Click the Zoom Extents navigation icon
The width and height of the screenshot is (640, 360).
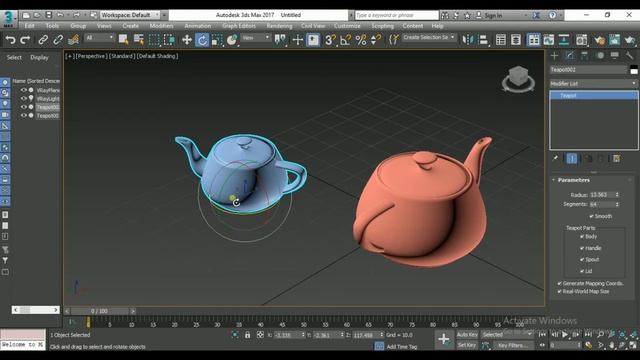point(622,335)
